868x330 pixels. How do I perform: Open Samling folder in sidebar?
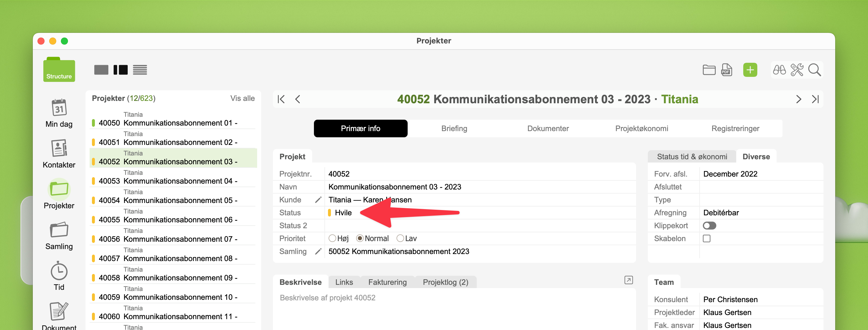(59, 230)
